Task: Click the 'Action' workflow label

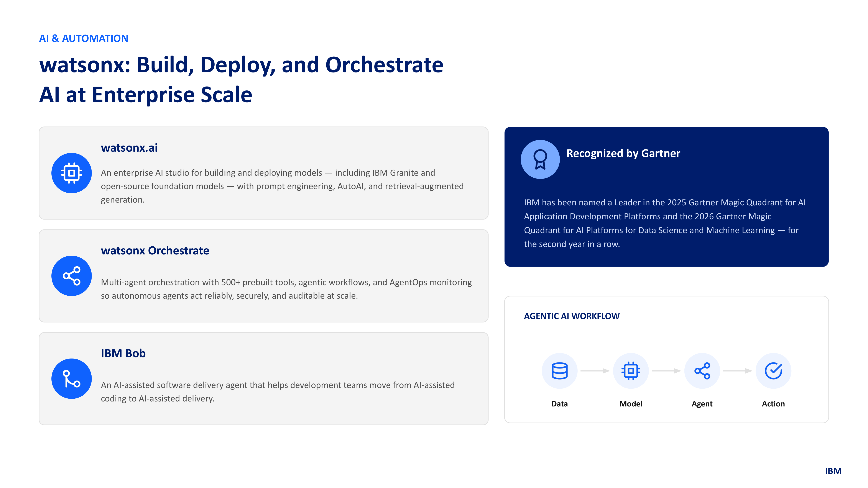Action: (x=773, y=404)
